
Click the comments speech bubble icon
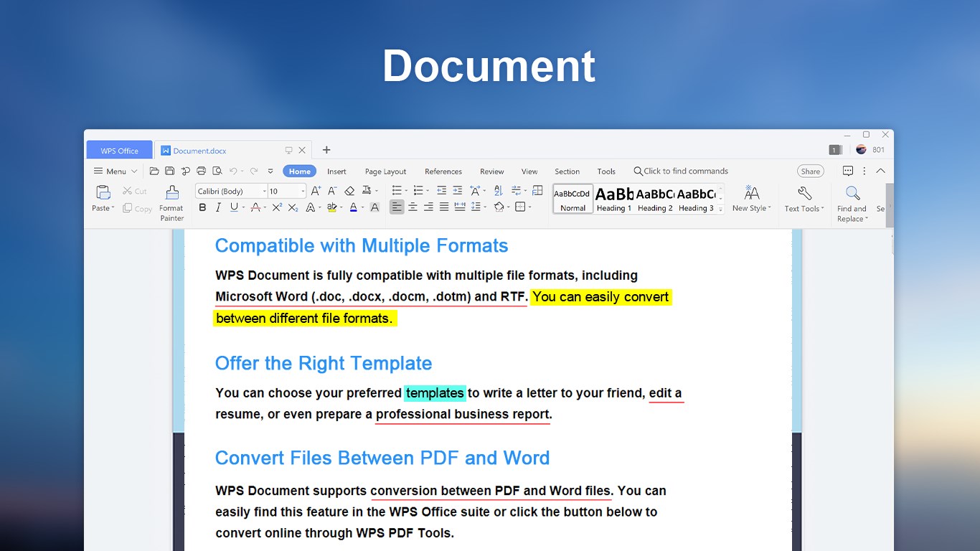pos(848,171)
